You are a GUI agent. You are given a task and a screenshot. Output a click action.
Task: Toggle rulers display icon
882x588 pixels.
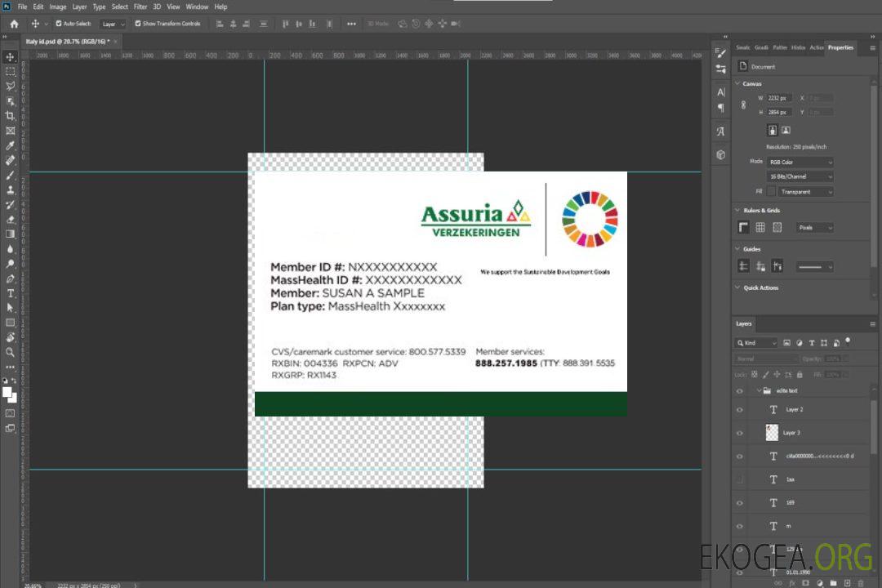click(x=743, y=227)
